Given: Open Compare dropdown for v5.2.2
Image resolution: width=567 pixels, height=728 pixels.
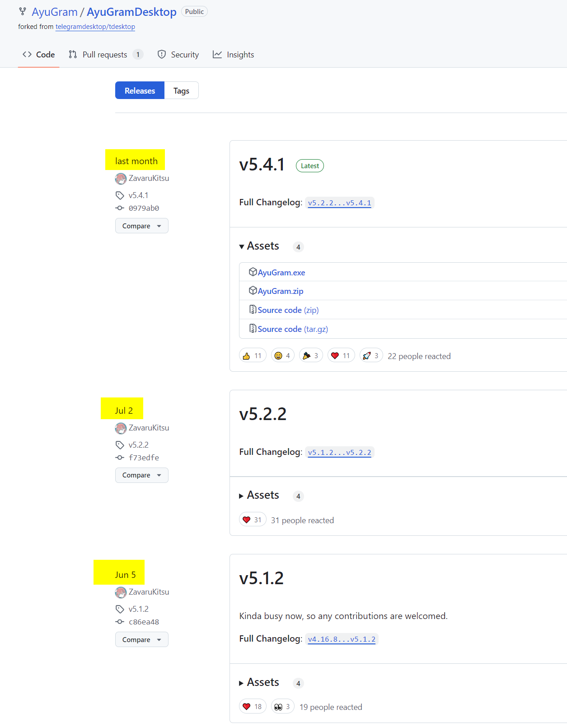Looking at the screenshot, I should (142, 475).
